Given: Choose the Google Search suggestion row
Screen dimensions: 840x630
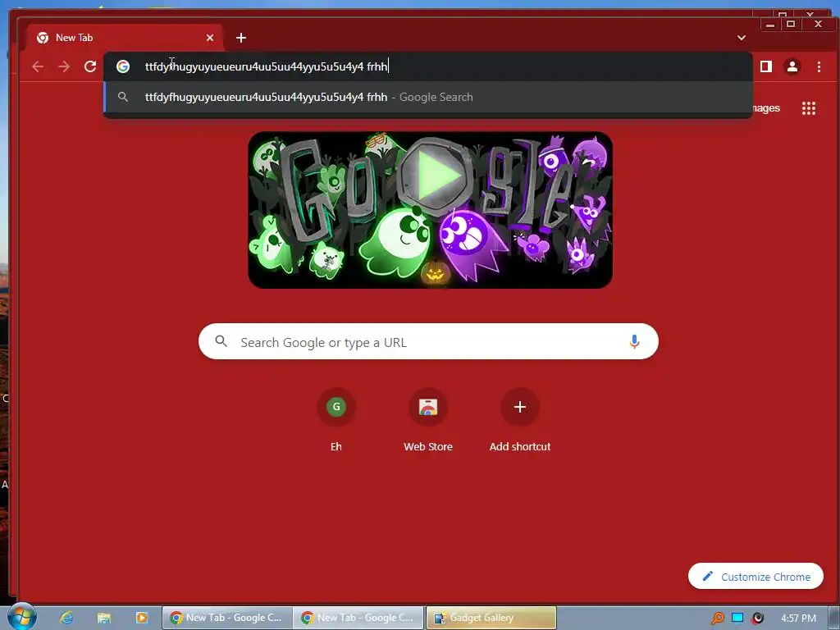Looking at the screenshot, I should [x=428, y=97].
